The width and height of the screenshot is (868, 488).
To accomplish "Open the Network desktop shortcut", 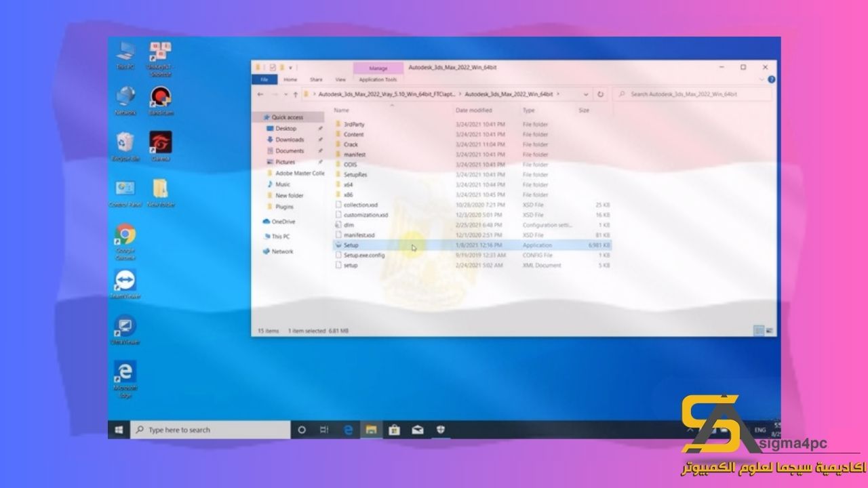I will coord(125,100).
